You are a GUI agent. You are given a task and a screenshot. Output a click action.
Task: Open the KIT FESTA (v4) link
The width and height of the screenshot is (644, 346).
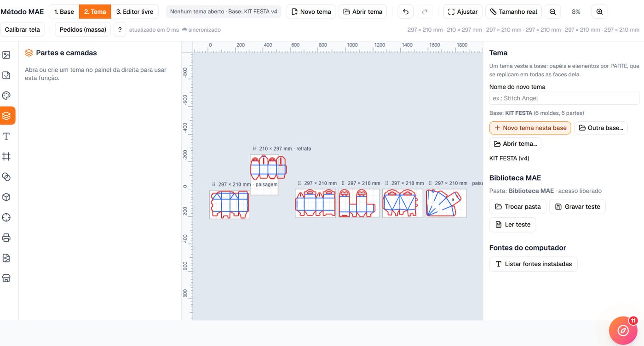(509, 158)
